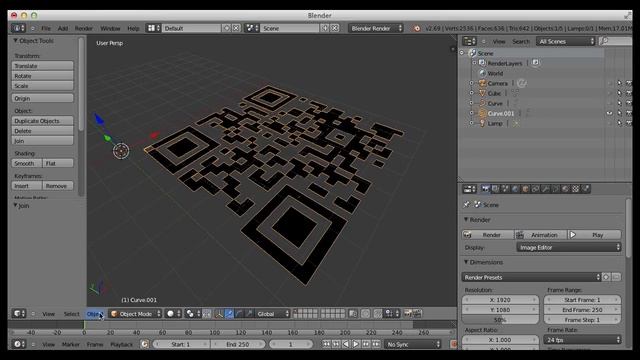Image resolution: width=640 pixels, height=360 pixels.
Task: Switch to Object Constraints tab icon
Action: point(535,189)
